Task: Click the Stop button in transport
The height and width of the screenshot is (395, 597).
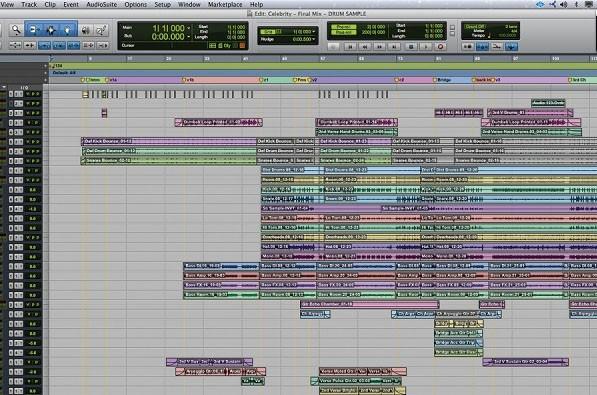Action: click(410, 46)
